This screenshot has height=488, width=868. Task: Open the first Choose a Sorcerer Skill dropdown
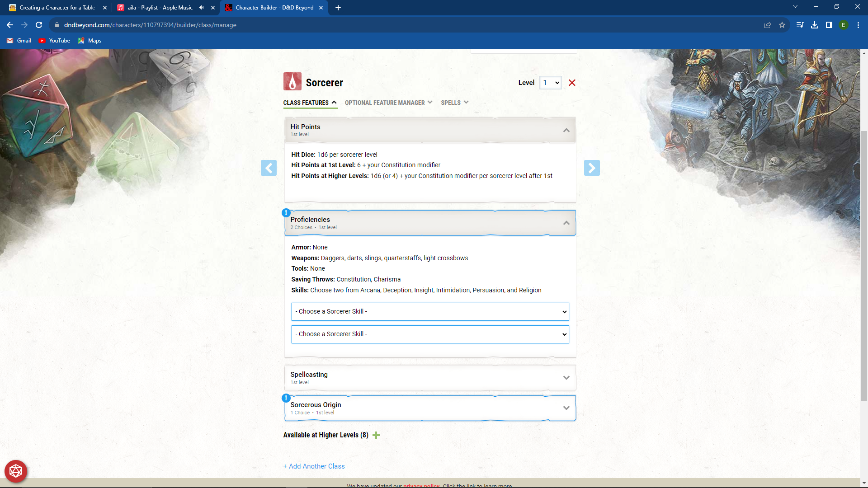coord(430,311)
